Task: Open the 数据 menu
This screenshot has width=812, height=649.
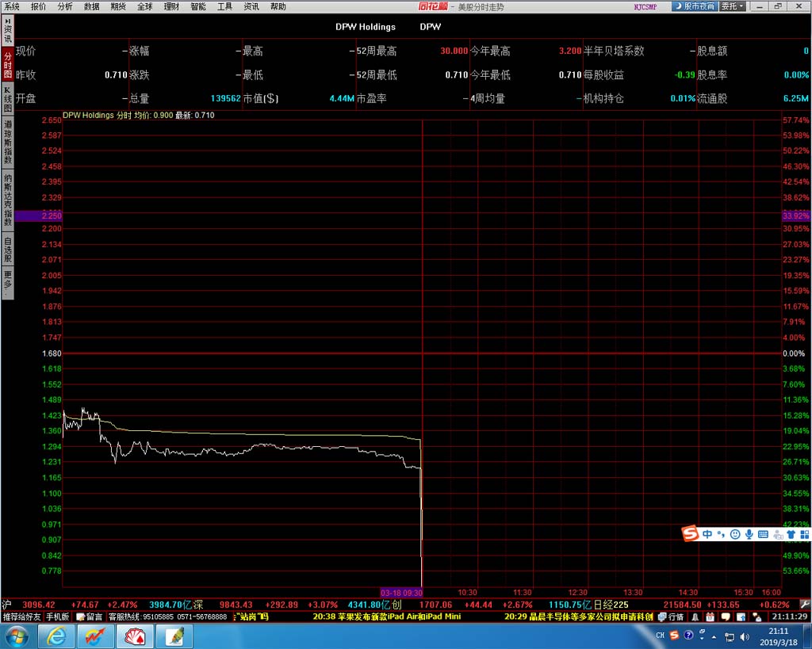Action: click(x=92, y=6)
